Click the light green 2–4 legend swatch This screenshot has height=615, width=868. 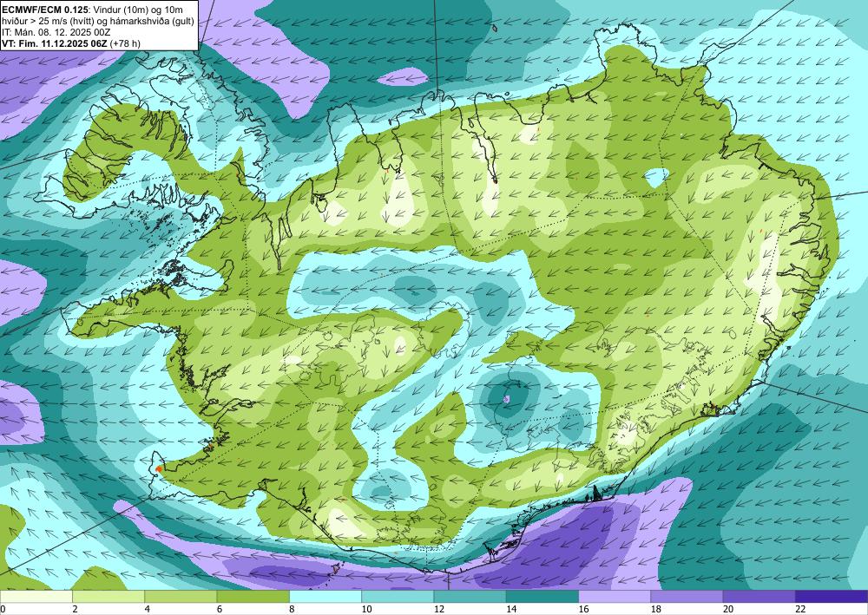tap(108, 597)
